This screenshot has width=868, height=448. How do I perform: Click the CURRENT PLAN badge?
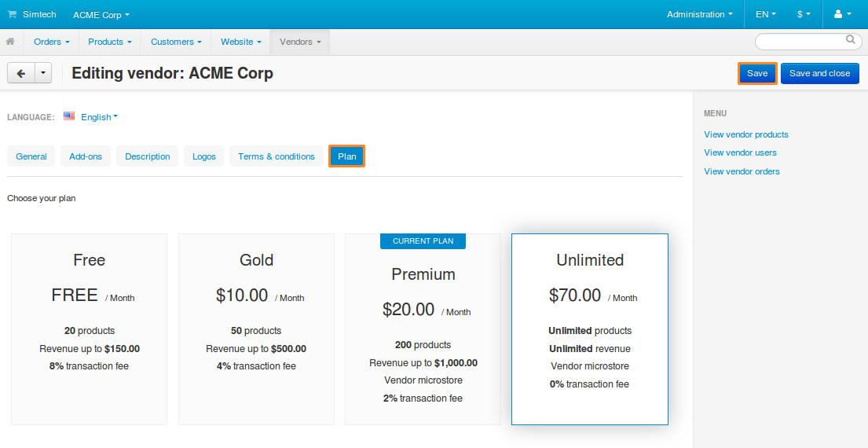(423, 241)
